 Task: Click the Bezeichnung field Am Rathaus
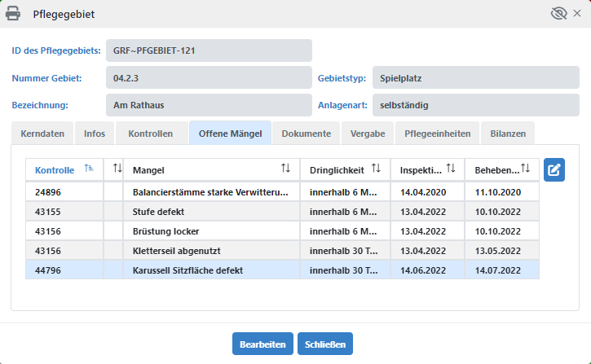tap(209, 105)
